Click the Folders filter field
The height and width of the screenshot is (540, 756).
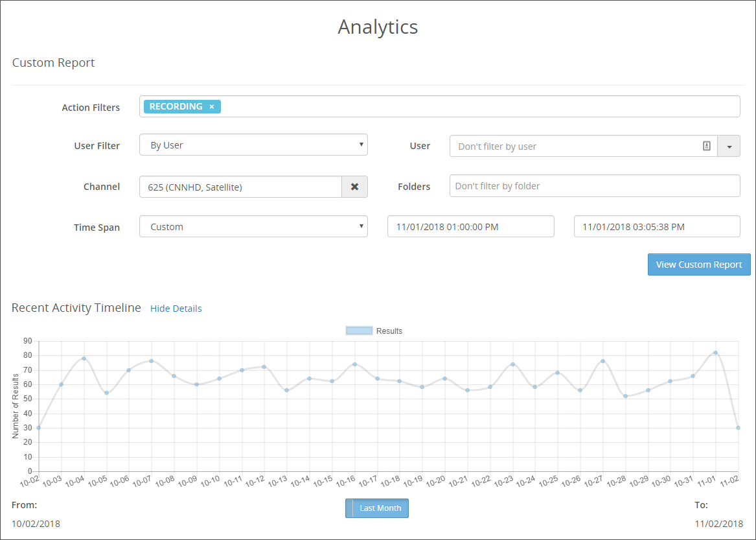point(595,186)
